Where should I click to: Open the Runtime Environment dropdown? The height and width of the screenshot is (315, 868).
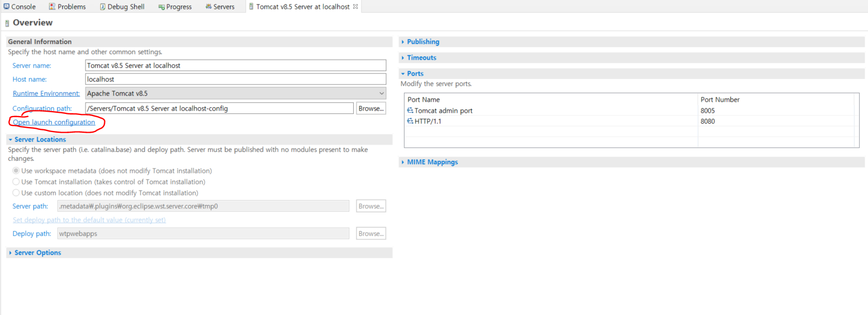pyautogui.click(x=236, y=93)
